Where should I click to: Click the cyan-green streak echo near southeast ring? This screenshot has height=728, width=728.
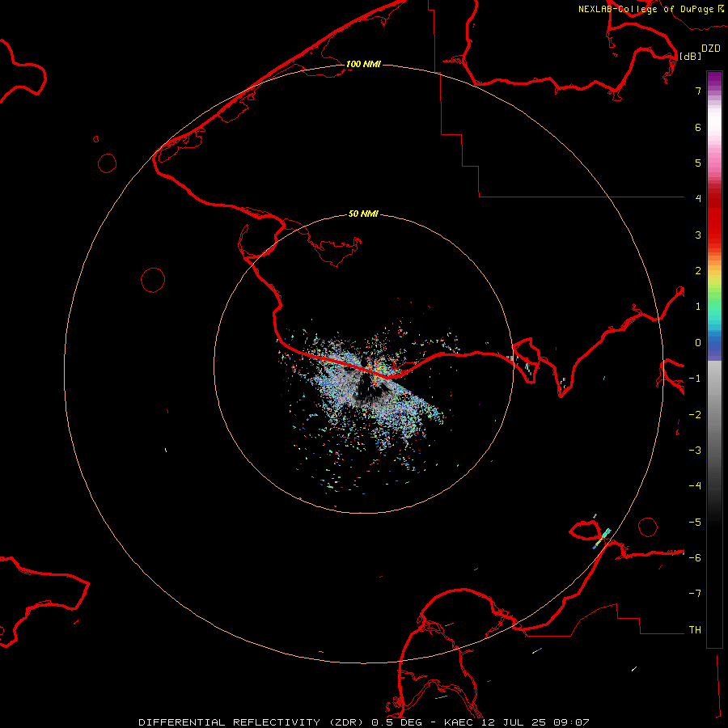[602, 538]
